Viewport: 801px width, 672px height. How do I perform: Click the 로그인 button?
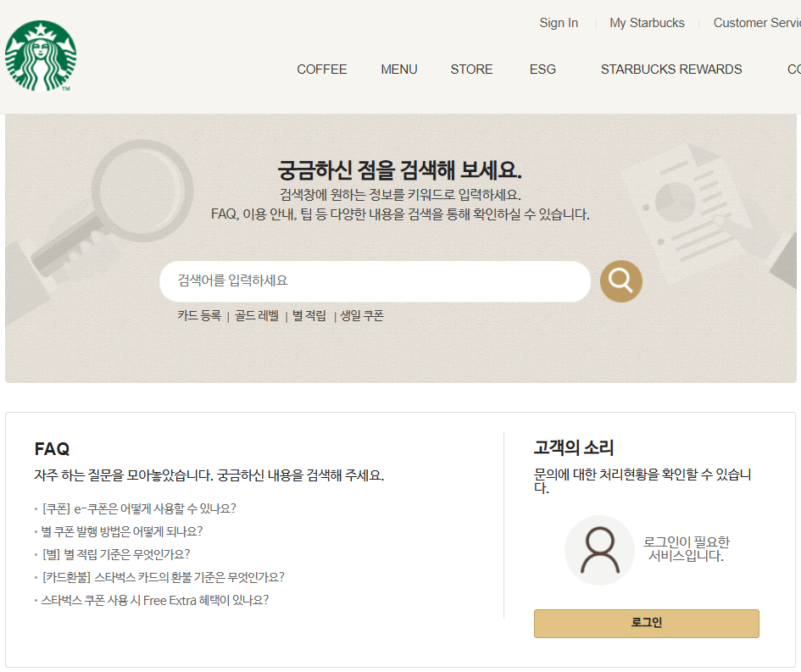[x=646, y=624]
